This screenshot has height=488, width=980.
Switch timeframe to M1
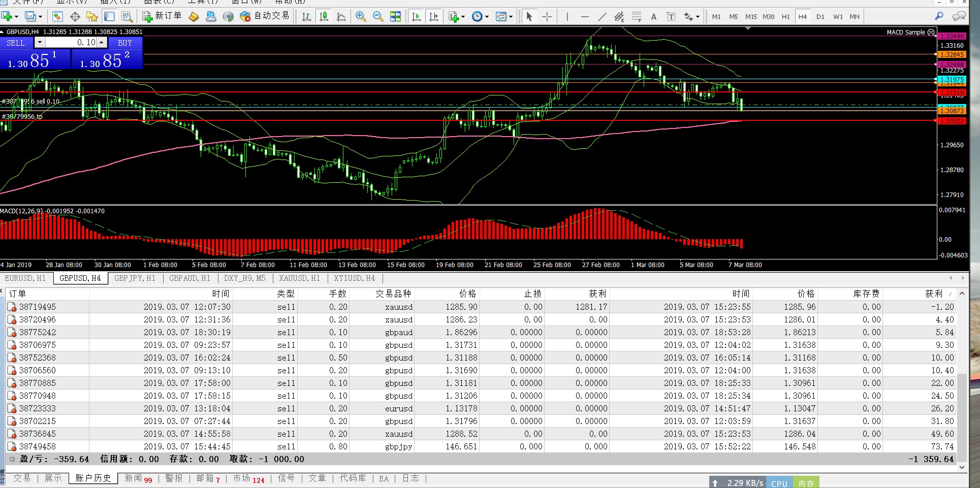tap(716, 16)
